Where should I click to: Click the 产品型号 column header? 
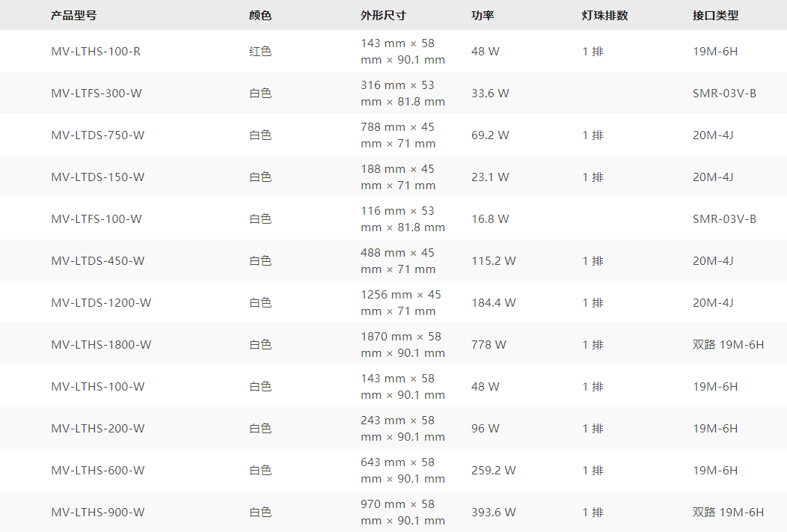click(73, 15)
